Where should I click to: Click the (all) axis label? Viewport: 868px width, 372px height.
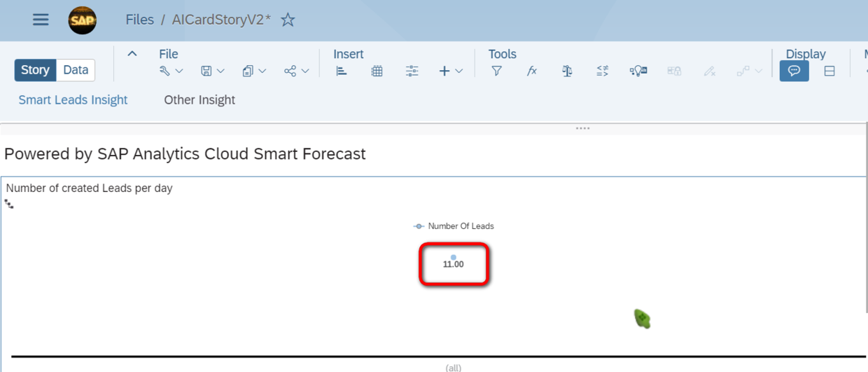tap(454, 368)
